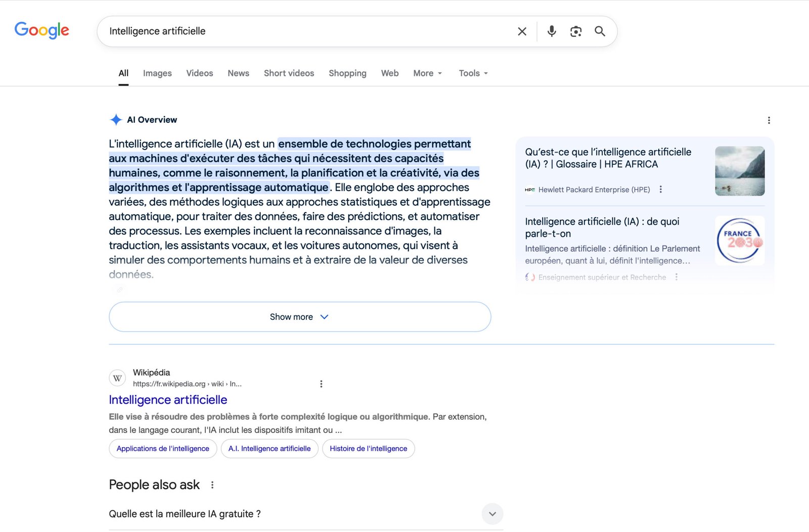Open Wikipedia result's three-dot menu

[x=321, y=384]
